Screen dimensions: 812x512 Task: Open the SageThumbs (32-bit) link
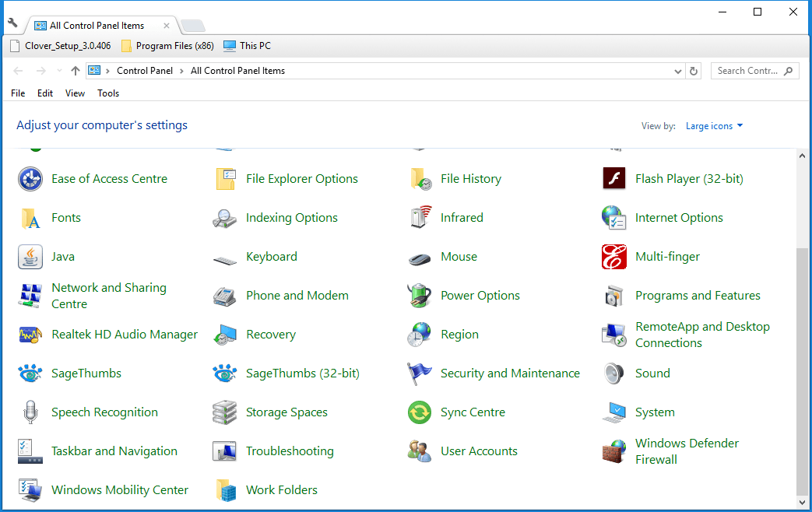[x=302, y=373]
